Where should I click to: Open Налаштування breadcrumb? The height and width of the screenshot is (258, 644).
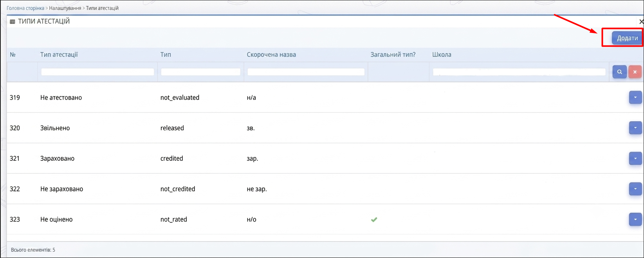(65, 8)
